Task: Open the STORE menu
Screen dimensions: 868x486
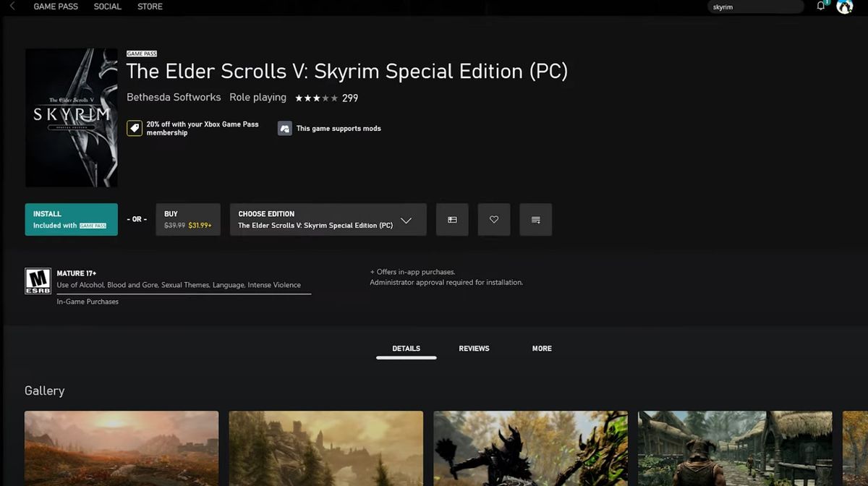Action: tap(149, 7)
